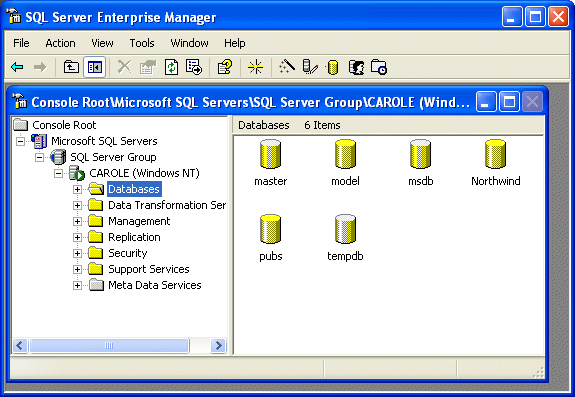Maximize the inner Console Root window
575x397 pixels.
(x=509, y=102)
